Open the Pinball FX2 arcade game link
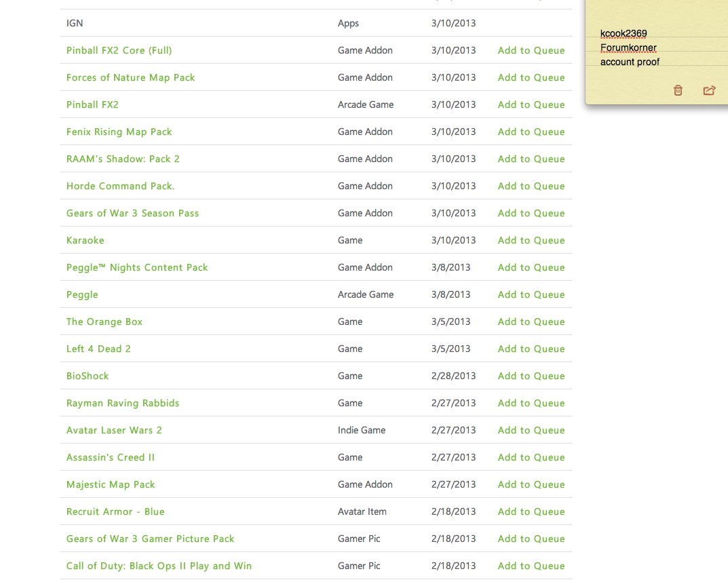728x584 pixels. coord(92,104)
